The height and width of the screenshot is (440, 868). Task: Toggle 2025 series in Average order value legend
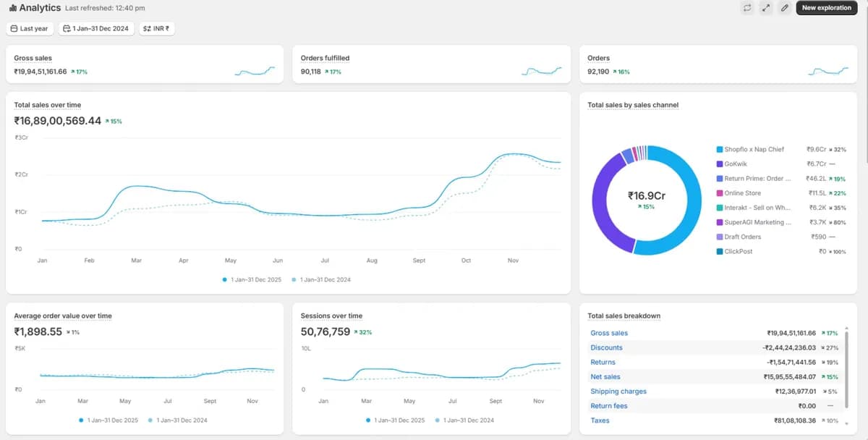109,420
